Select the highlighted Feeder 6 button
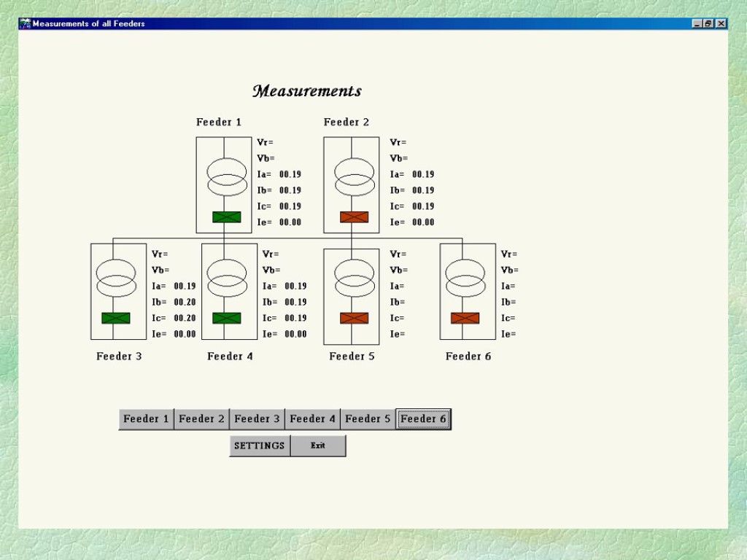 pyautogui.click(x=423, y=419)
